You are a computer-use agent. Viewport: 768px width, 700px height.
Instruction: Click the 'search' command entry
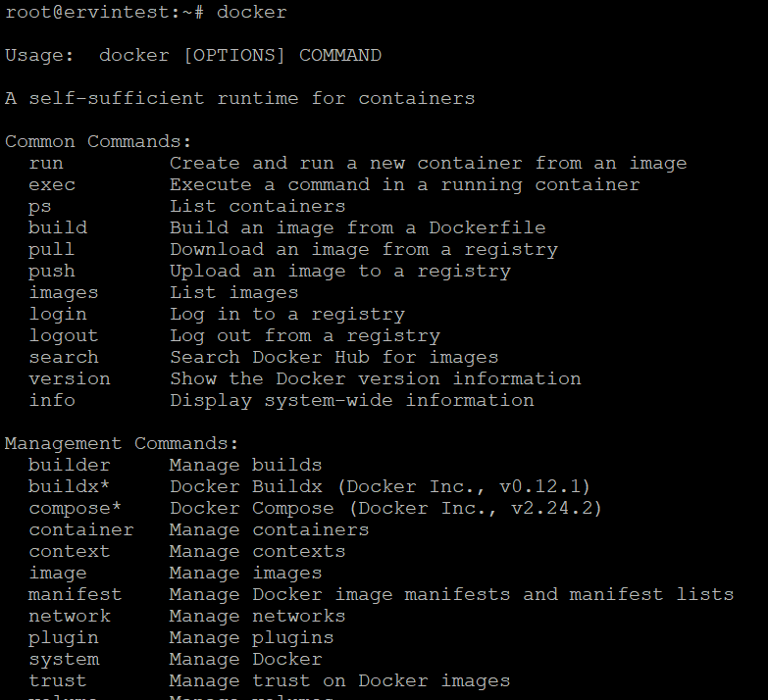[64, 357]
